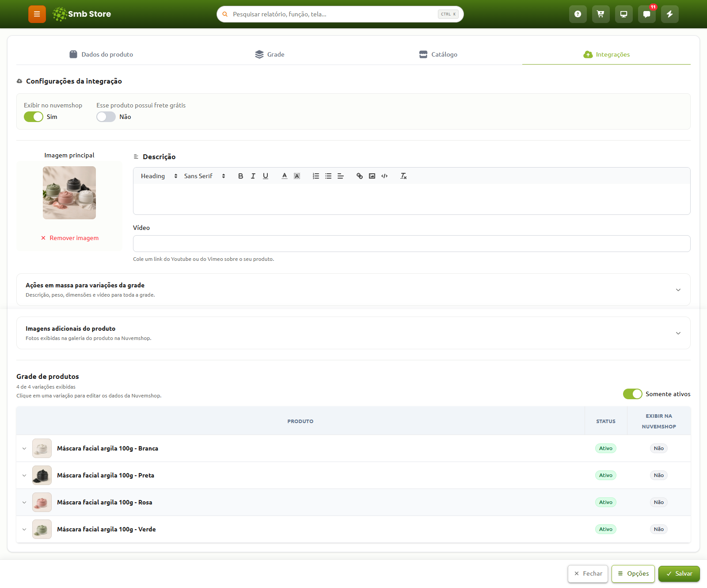Toggle the Exibir no nuvemshop switch
Image resolution: width=707 pixels, height=588 pixels.
tap(34, 117)
